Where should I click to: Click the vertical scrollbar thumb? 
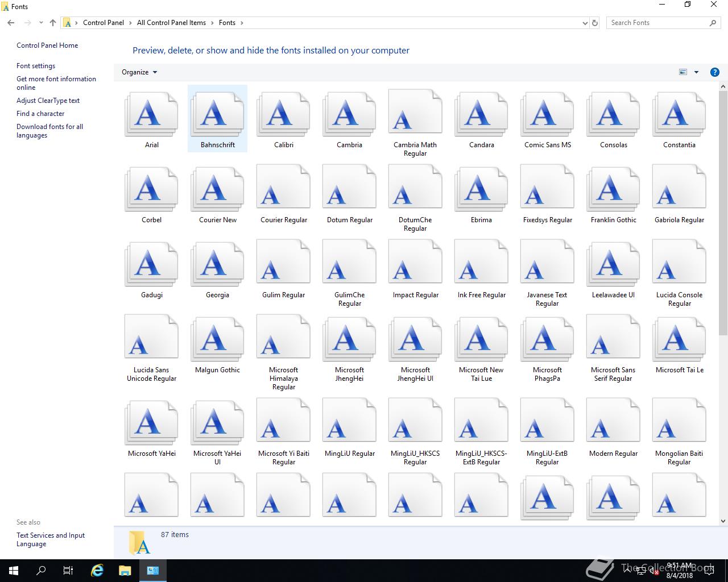pos(723,214)
